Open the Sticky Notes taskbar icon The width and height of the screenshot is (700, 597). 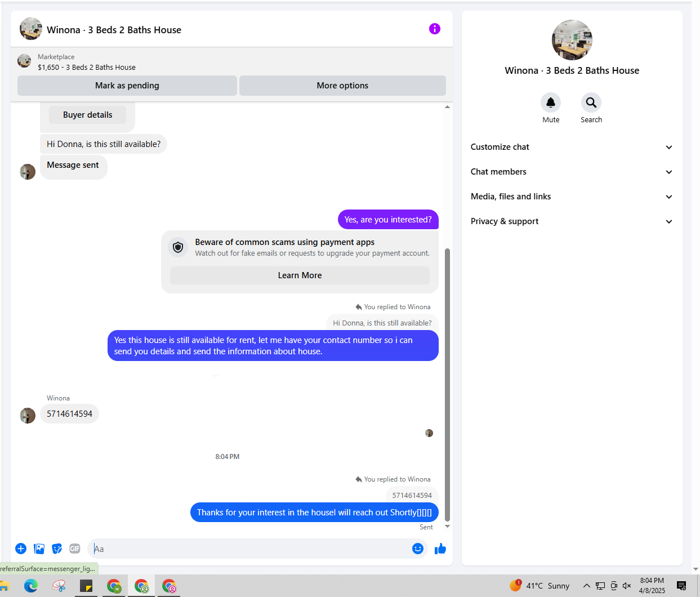(x=86, y=586)
